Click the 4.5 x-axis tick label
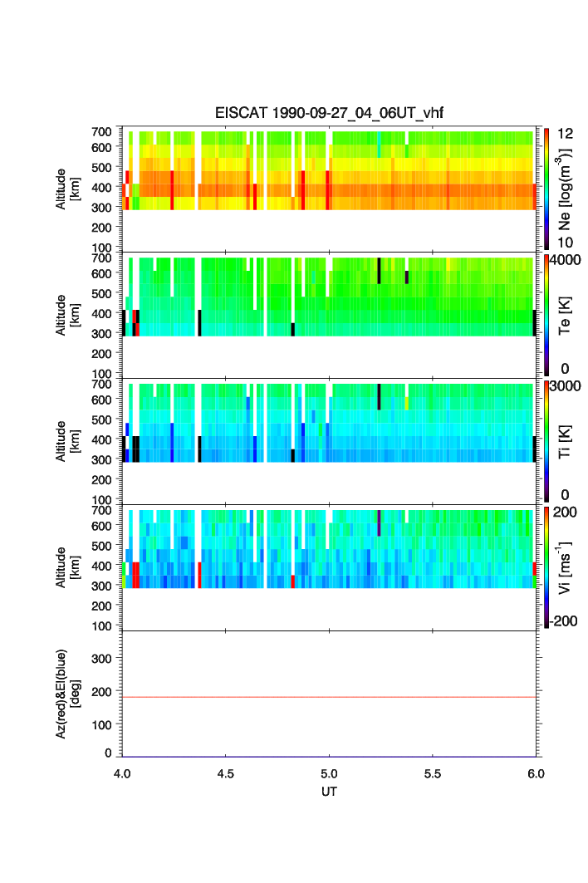This screenshot has height=883, width=588. click(x=225, y=773)
